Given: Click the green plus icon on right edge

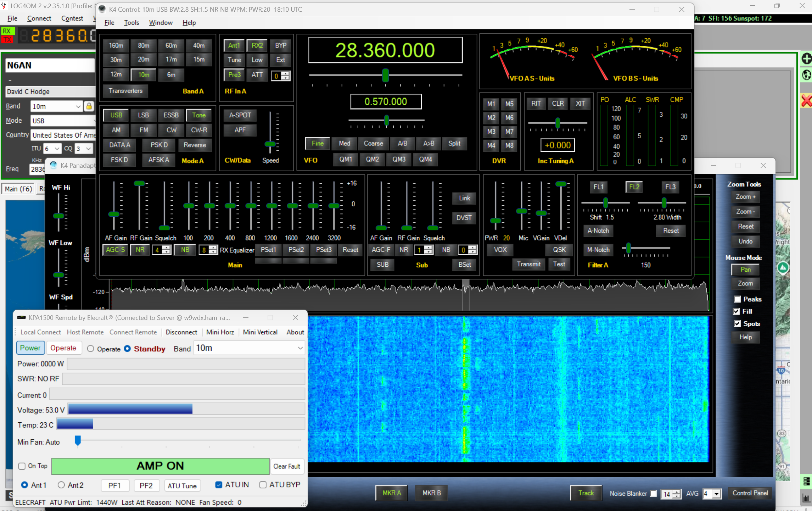Looking at the screenshot, I should pyautogui.click(x=806, y=59).
